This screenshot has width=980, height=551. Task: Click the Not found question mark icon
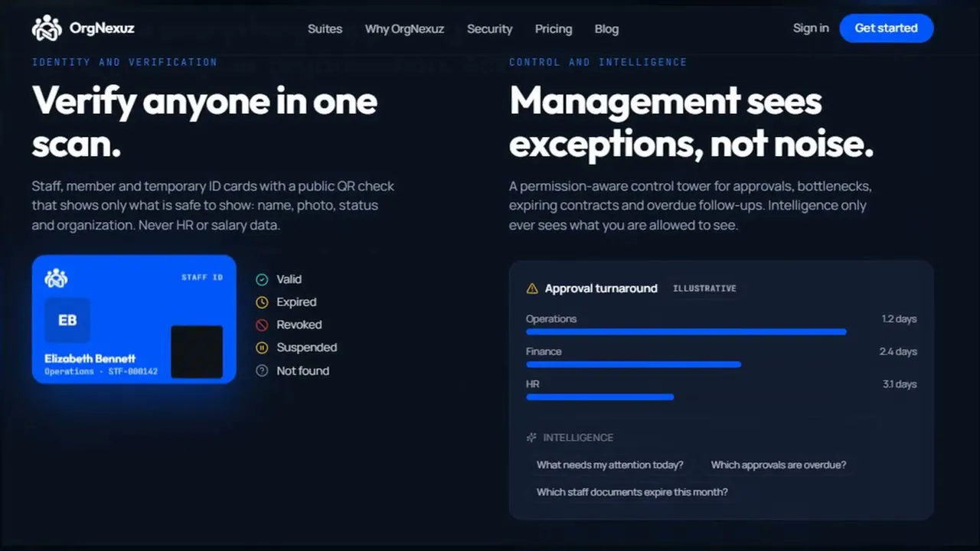point(262,370)
